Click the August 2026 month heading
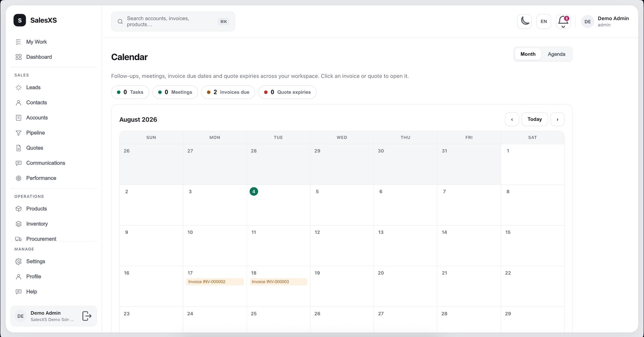Viewport: 644px width, 337px height. (x=138, y=120)
